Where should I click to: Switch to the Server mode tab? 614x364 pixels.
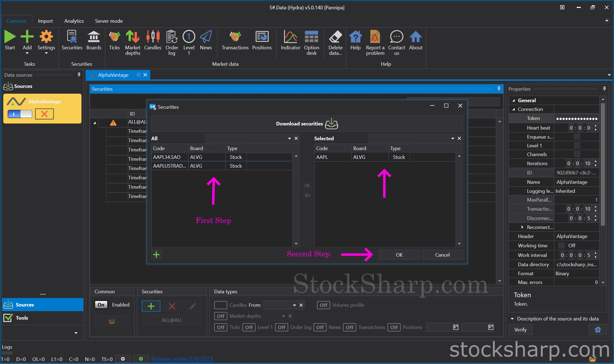tap(109, 21)
